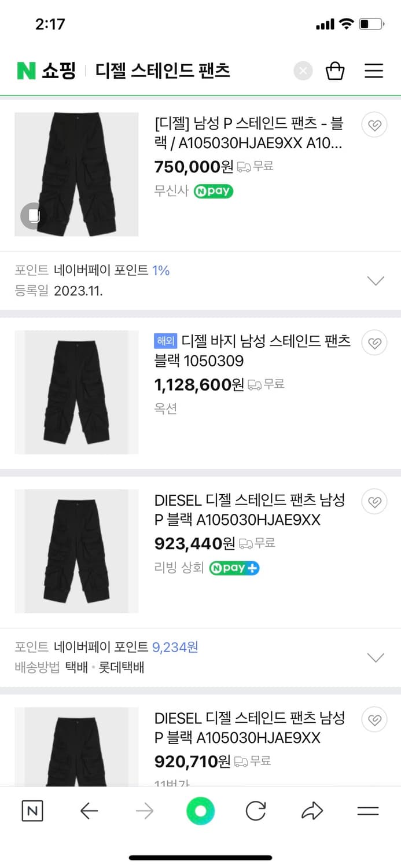
Task: Expand details of the 750,000원 product
Action: coord(376,281)
